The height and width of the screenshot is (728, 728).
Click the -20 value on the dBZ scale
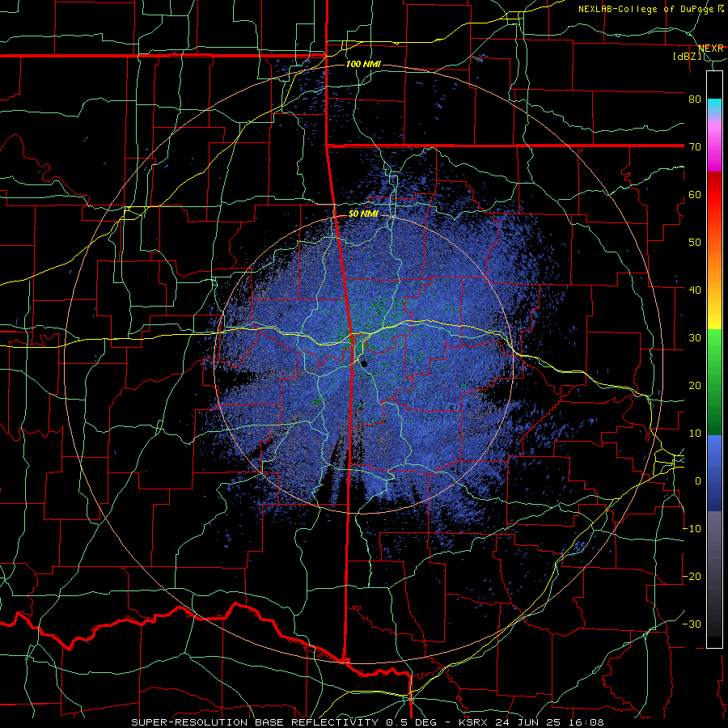692,577
